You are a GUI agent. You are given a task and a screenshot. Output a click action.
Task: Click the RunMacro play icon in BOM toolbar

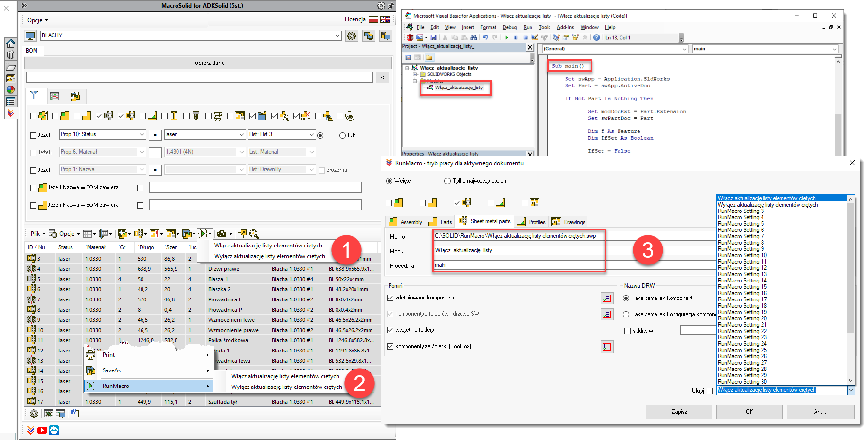pyautogui.click(x=203, y=234)
